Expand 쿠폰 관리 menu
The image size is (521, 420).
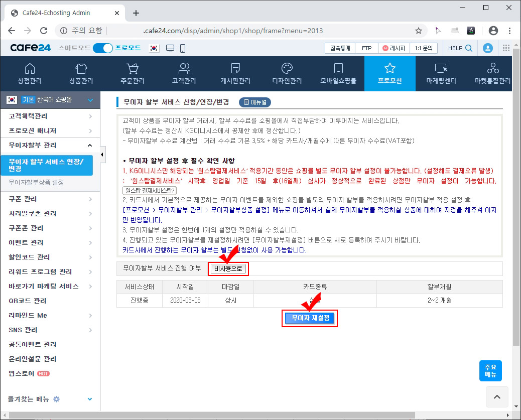coord(50,199)
